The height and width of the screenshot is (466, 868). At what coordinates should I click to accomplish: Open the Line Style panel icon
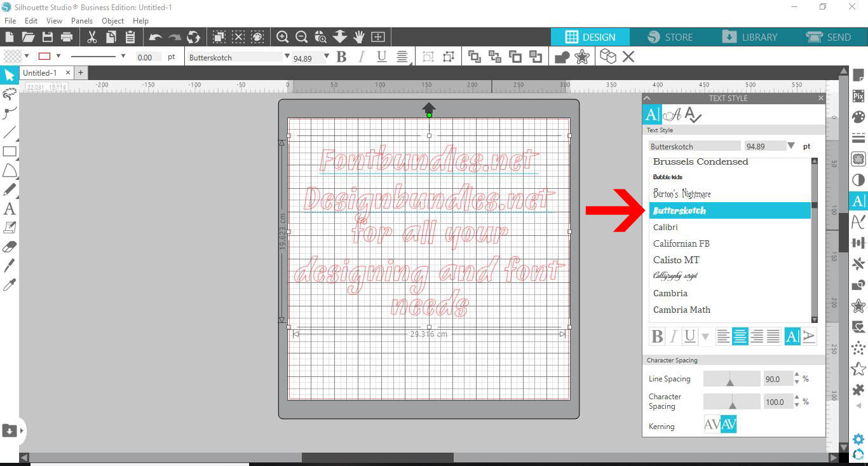tap(858, 138)
